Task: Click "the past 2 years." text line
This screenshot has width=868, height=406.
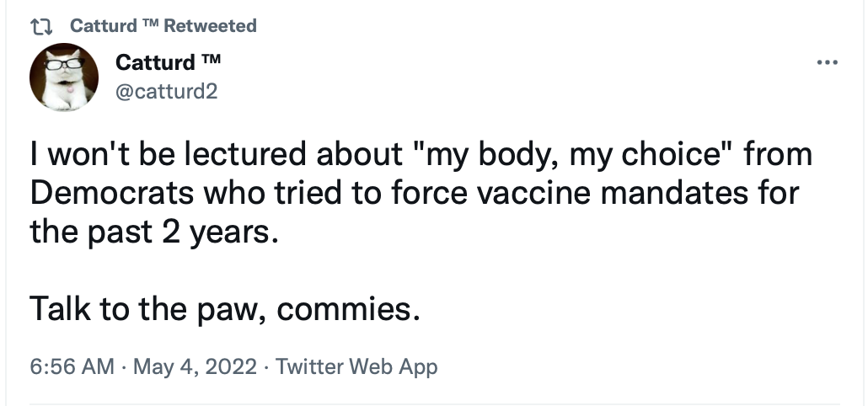Action: [x=153, y=232]
